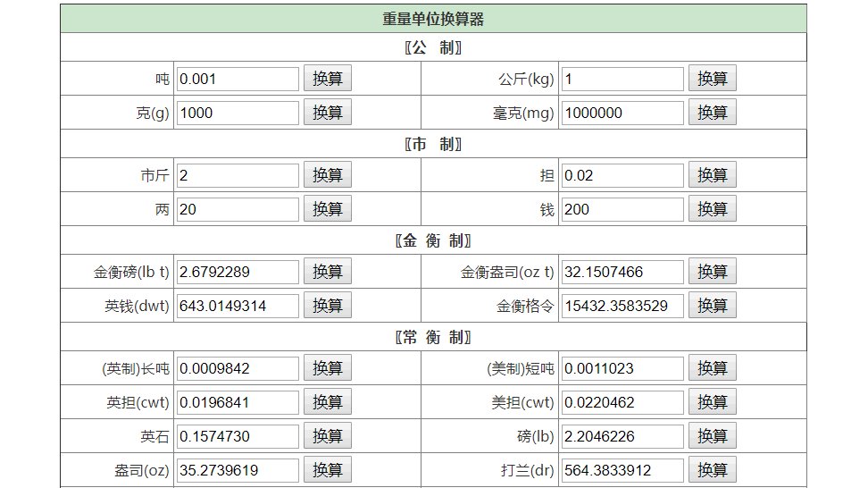
Task: Click the 毫克(mg) label
Action: click(x=523, y=113)
